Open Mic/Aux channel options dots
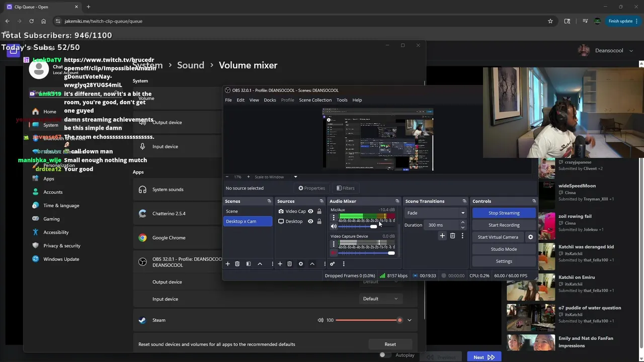Viewport: 644px width, 362px height. (x=333, y=218)
